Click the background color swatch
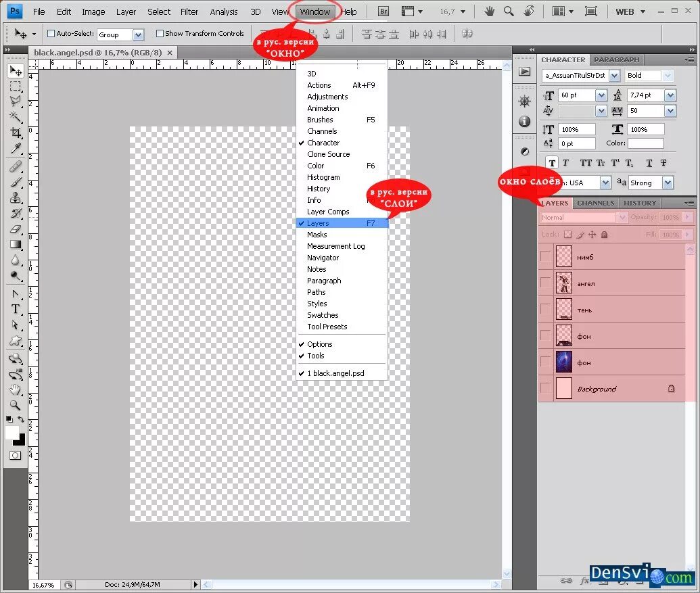700x593 pixels. (20, 441)
